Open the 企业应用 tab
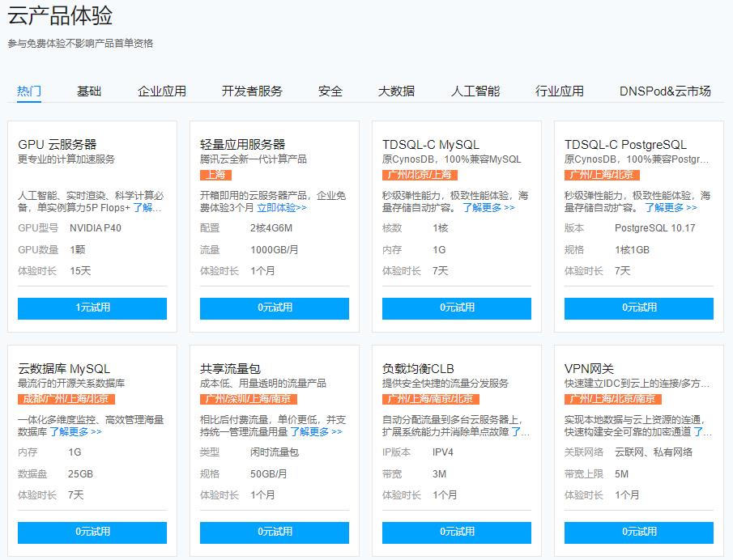 tap(162, 91)
